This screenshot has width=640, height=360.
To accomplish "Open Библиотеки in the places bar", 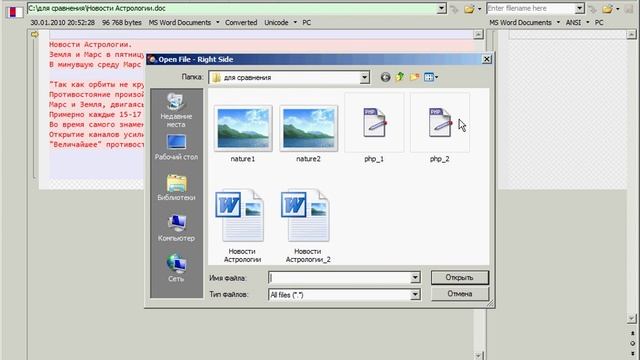I will tap(176, 187).
